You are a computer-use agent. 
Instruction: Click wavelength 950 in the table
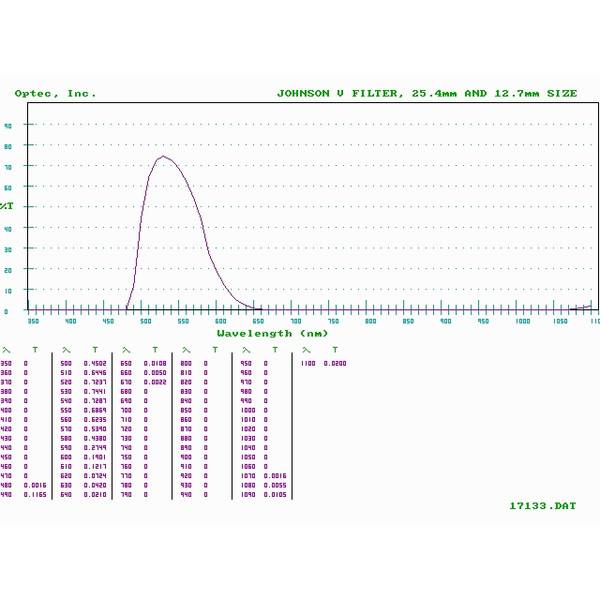point(246,364)
